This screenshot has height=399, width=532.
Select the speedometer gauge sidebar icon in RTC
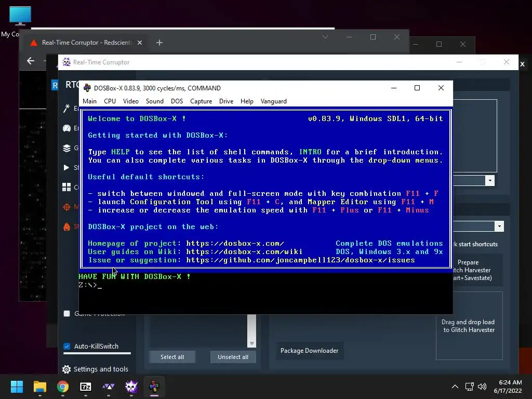coord(66,128)
